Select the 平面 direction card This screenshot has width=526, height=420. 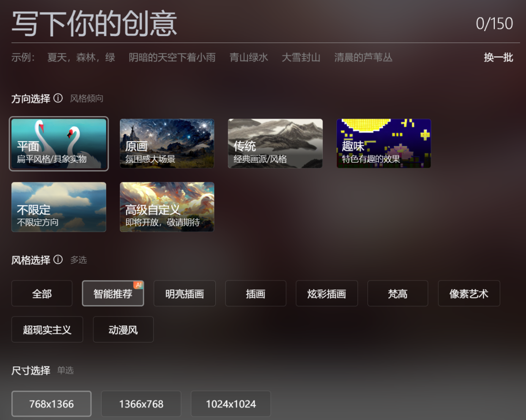coord(58,143)
